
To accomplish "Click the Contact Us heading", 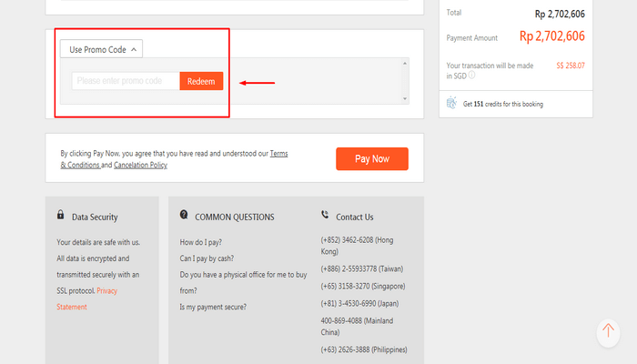I will (354, 217).
